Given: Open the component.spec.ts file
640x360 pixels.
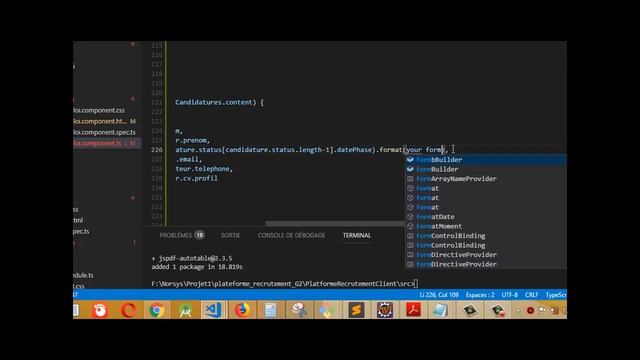Looking at the screenshot, I should [x=104, y=132].
